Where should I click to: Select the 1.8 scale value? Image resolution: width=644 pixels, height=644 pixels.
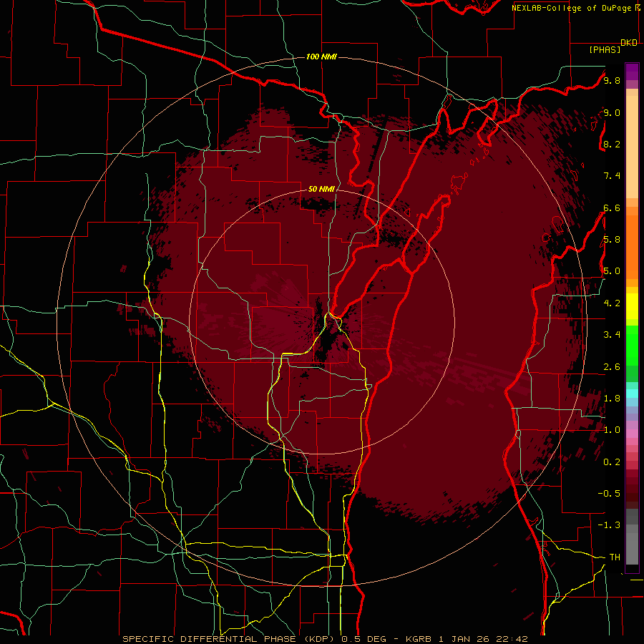(612, 399)
